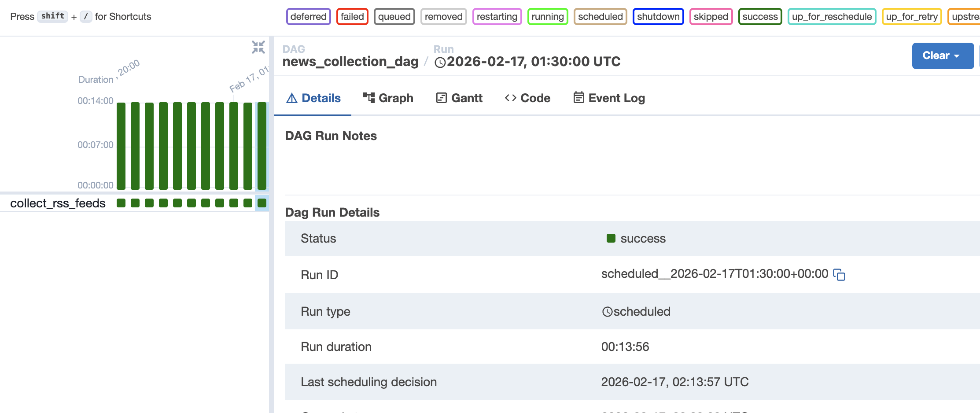Click the news_collection_dag breadcrumb link
This screenshot has width=980, height=413.
(x=350, y=62)
